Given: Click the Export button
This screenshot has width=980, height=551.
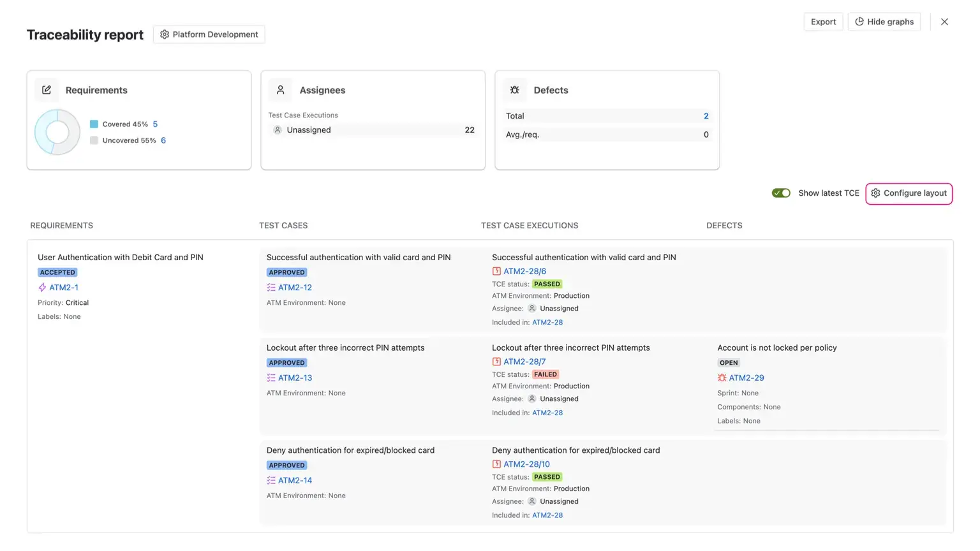Looking at the screenshot, I should (x=823, y=21).
